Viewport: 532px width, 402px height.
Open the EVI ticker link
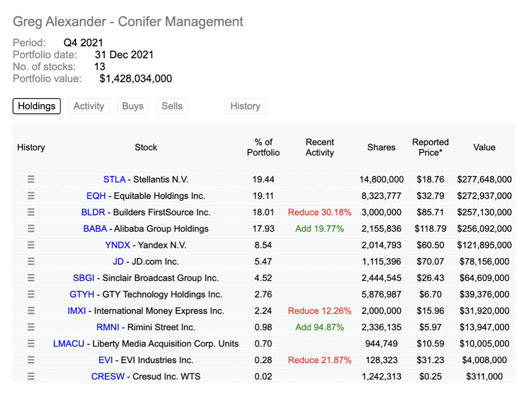(x=106, y=360)
